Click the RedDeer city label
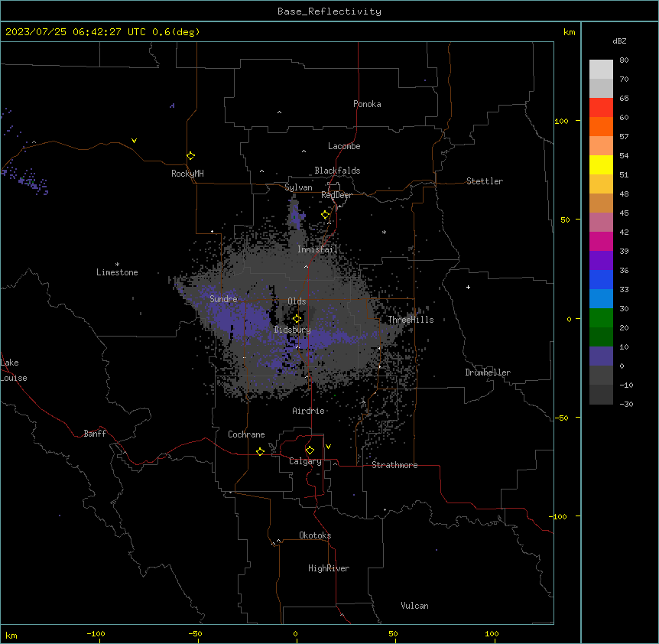Screen dimensions: 659x644 click(336, 195)
